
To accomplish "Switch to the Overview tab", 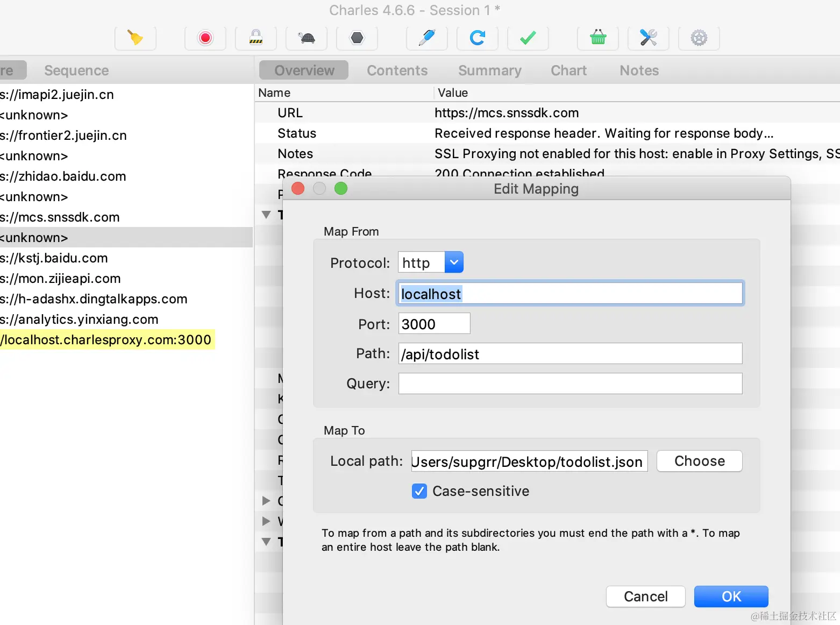I will point(304,70).
